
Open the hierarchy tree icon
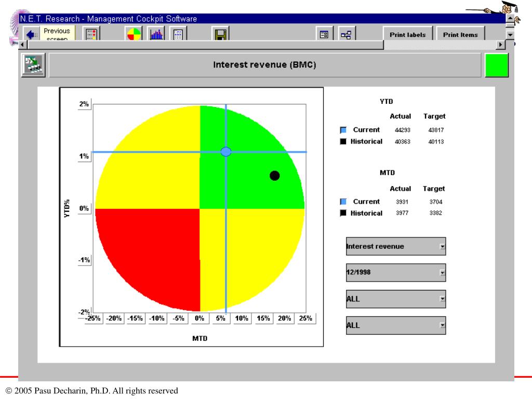point(346,34)
